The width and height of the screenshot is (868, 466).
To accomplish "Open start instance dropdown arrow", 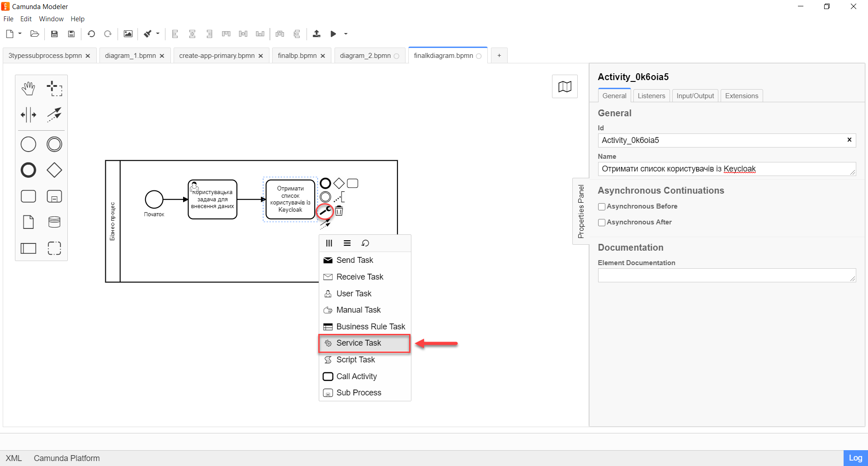I will [346, 34].
